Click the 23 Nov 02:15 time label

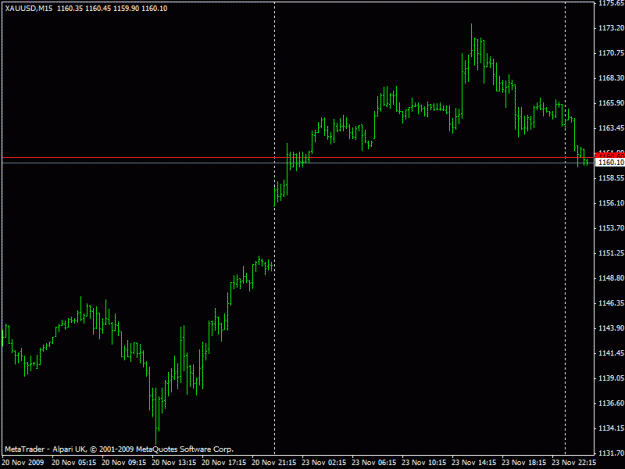(324, 463)
